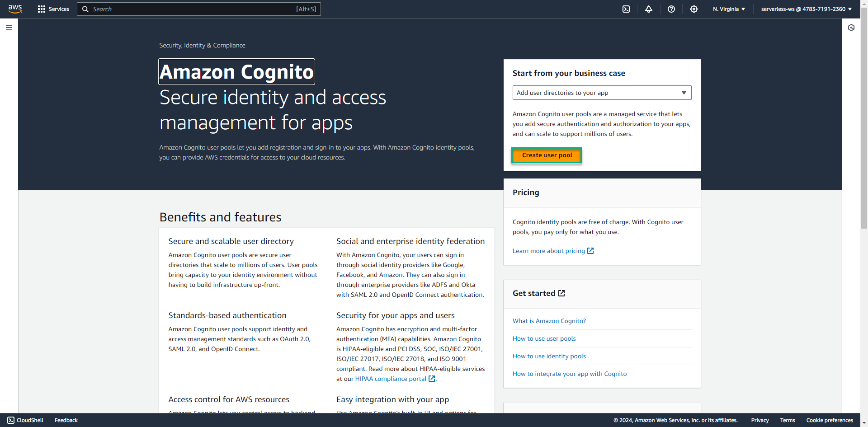The height and width of the screenshot is (427, 868).
Task: Click Standards-based authentication heading
Action: coord(227,315)
